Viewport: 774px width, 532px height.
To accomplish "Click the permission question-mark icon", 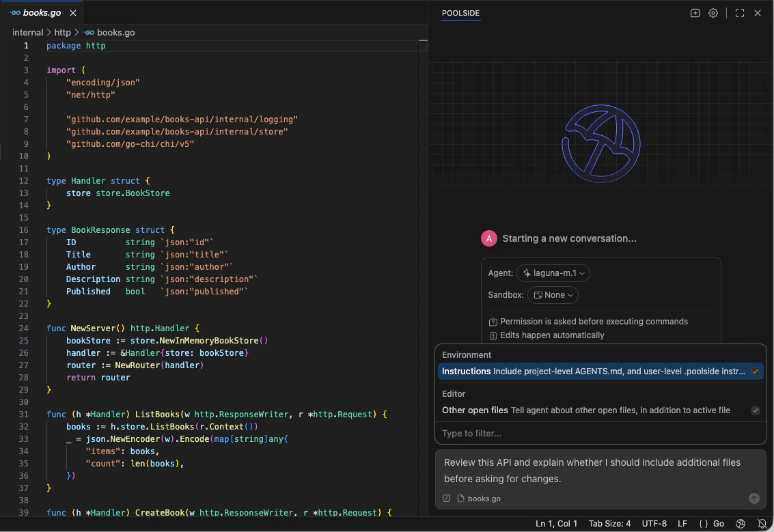I will coord(493,322).
